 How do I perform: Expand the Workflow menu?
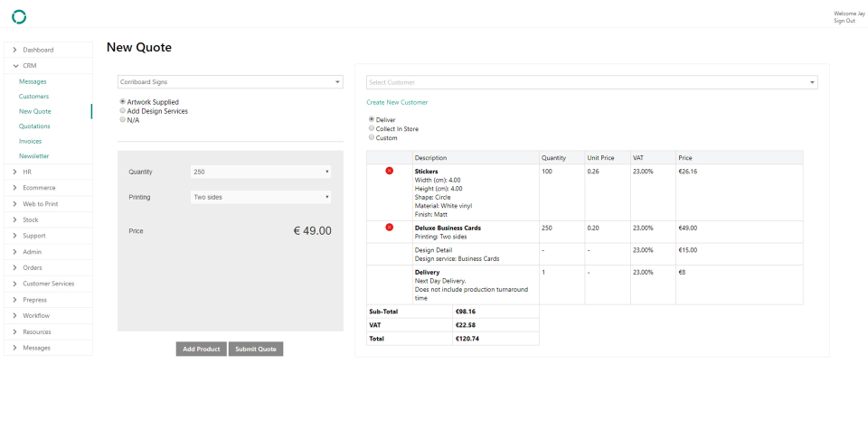tap(48, 316)
